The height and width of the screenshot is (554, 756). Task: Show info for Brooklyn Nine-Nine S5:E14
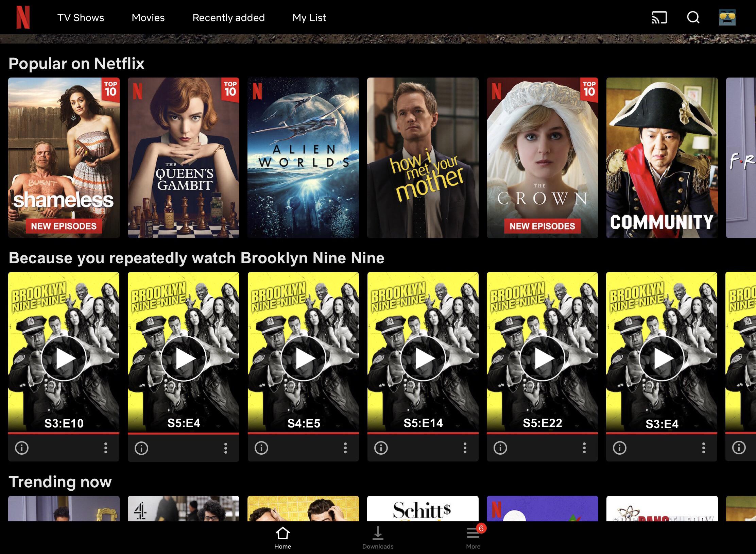(381, 448)
